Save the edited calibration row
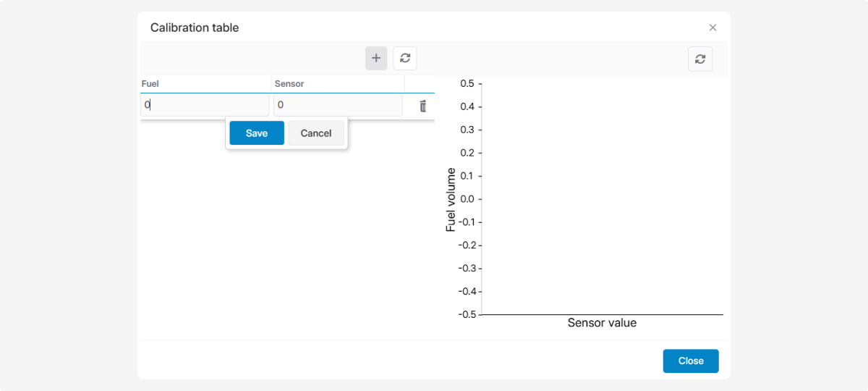The height and width of the screenshot is (391, 868). [x=257, y=133]
